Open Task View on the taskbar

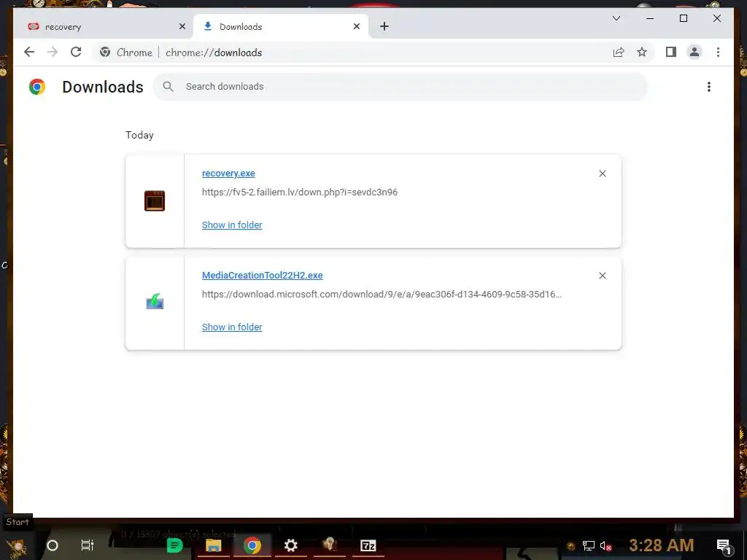[x=88, y=545]
